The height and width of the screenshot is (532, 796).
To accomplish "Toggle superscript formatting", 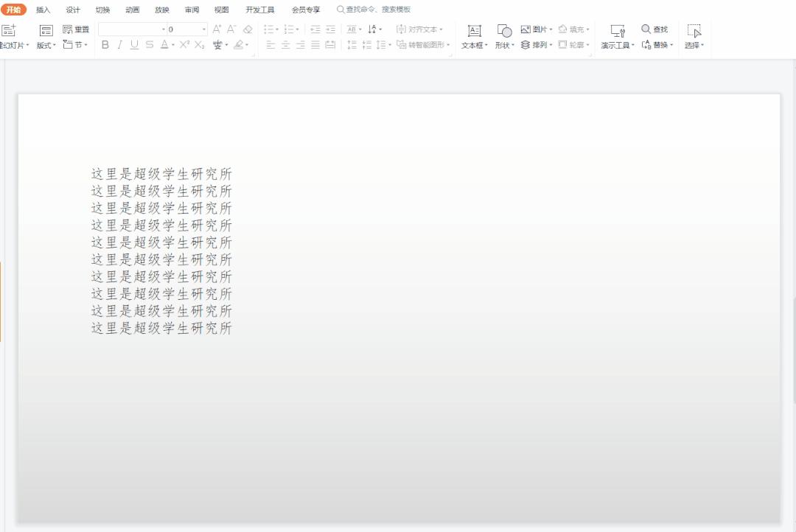I will pyautogui.click(x=184, y=45).
